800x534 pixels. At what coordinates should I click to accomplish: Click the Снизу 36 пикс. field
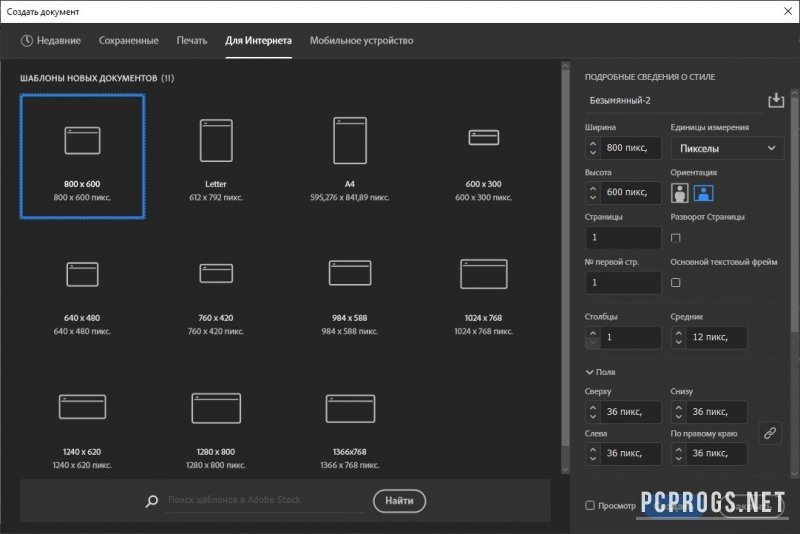(716, 412)
